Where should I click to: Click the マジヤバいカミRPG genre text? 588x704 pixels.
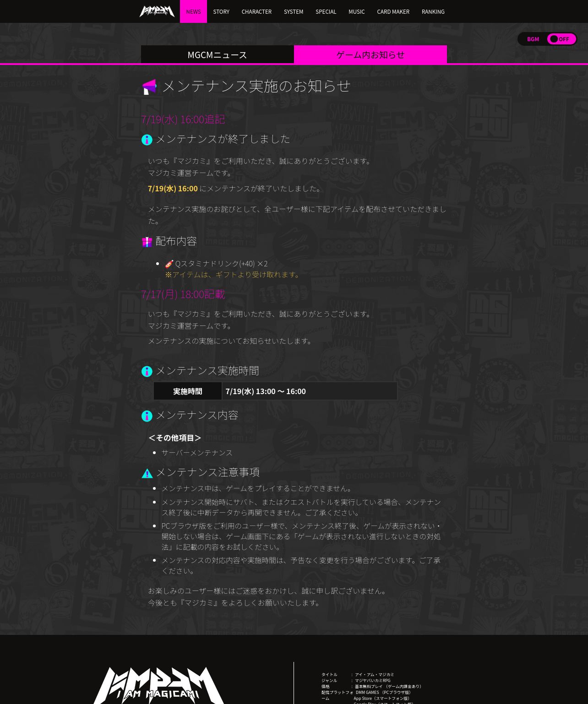coord(372,680)
